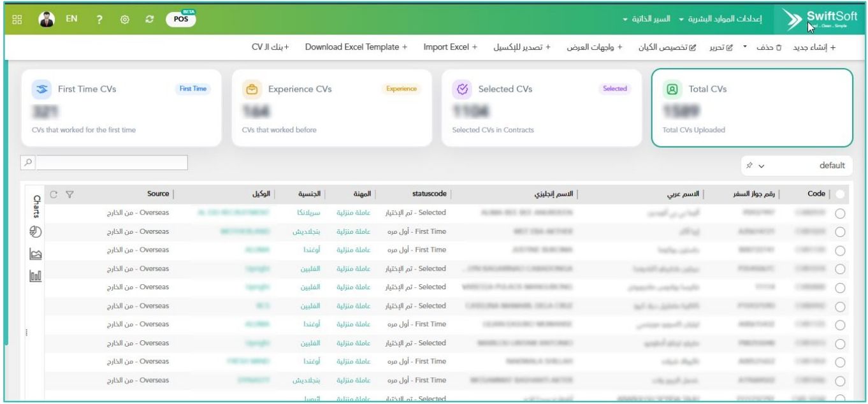Open the سريلانكا nationality link
This screenshot has width=868, height=404.
coord(309,213)
